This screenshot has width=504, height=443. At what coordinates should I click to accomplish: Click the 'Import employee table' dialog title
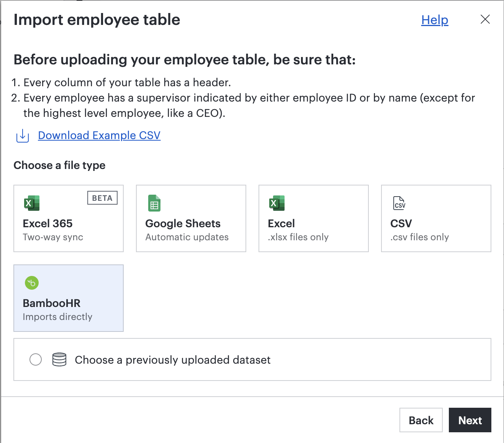click(x=97, y=20)
